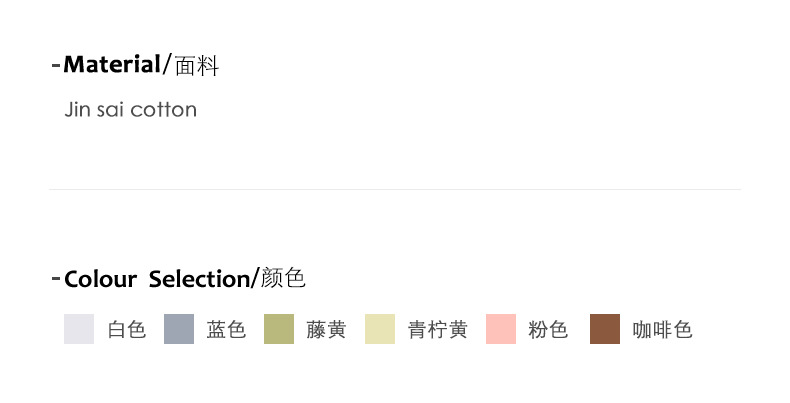Select the 咖啡色 colour label
790x403 pixels.
tap(662, 330)
